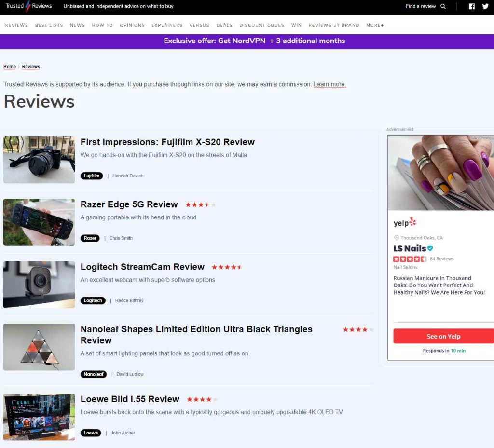Click the Razer Edge star rating
Screen dimensions: 494x448
point(201,204)
